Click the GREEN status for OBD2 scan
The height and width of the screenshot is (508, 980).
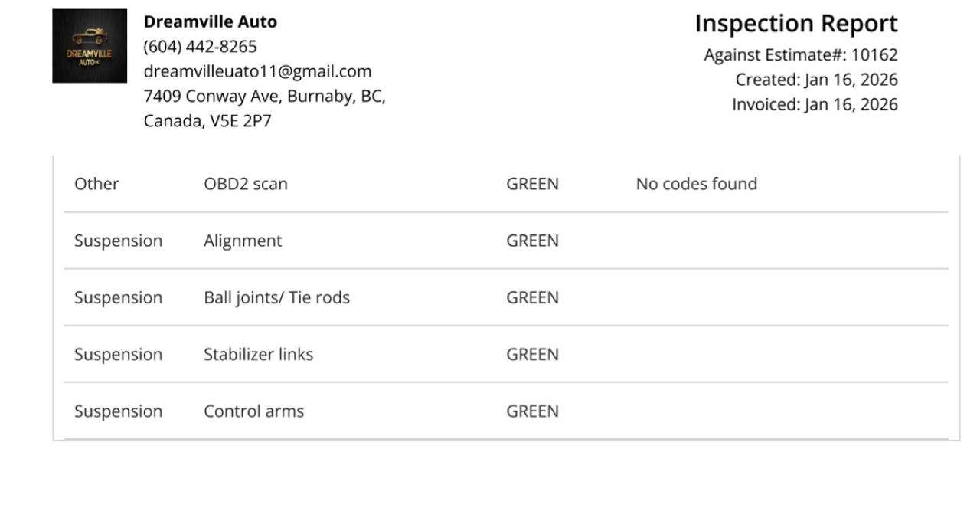point(532,184)
